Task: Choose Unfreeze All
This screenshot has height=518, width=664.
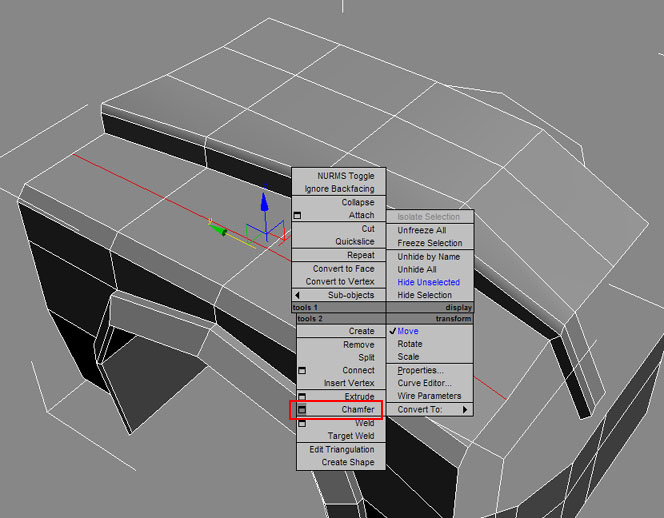Action: click(422, 230)
